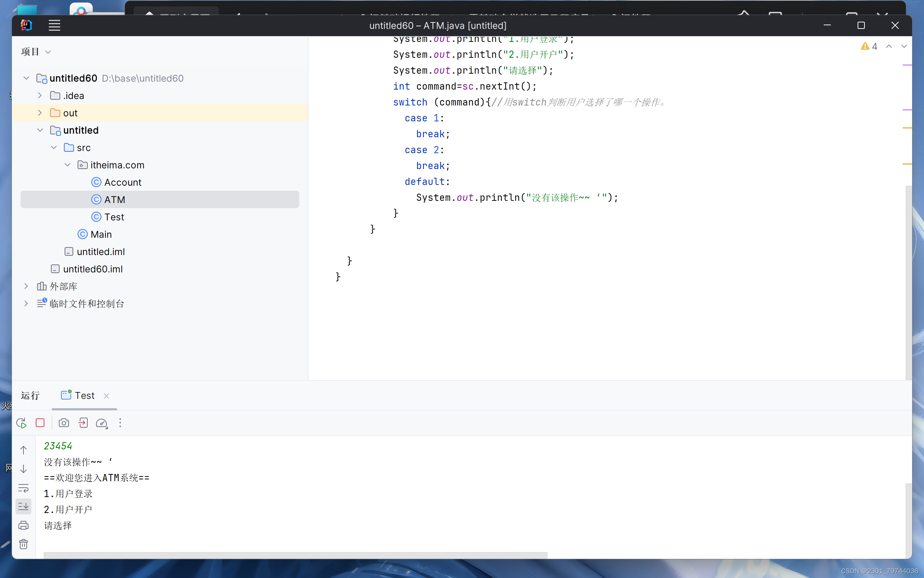
Task: Click the println "没有该操作~~" line
Action: point(517,198)
